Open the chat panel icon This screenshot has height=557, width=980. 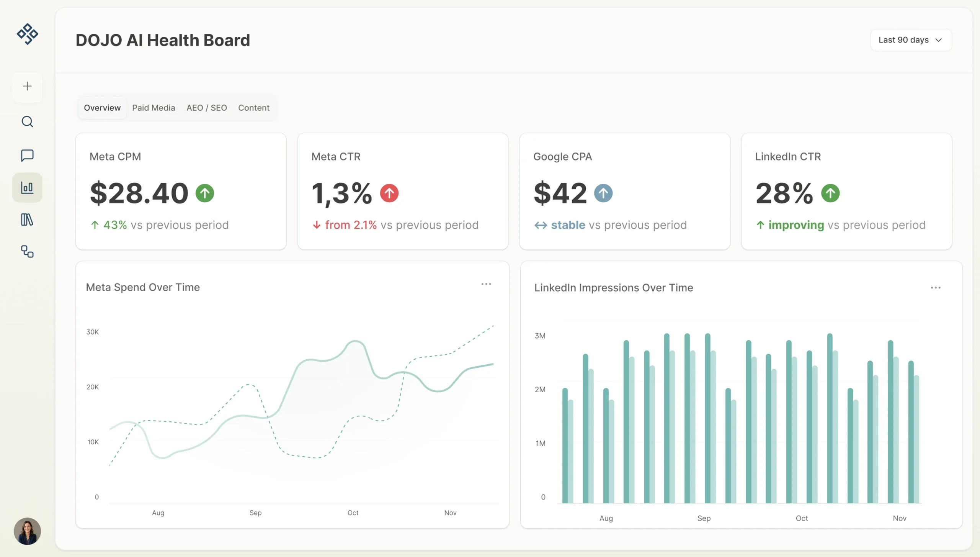pos(27,156)
